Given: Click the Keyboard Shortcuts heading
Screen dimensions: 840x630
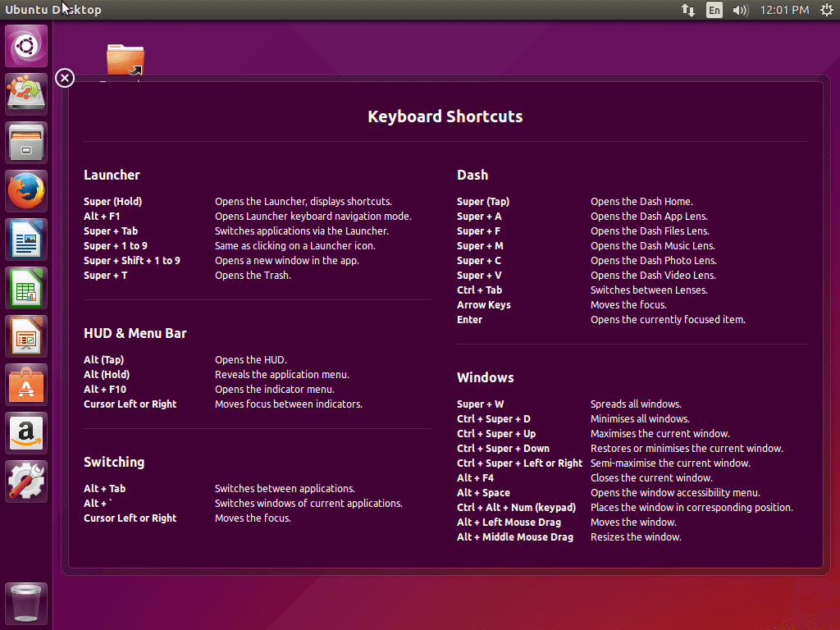Looking at the screenshot, I should click(x=445, y=116).
